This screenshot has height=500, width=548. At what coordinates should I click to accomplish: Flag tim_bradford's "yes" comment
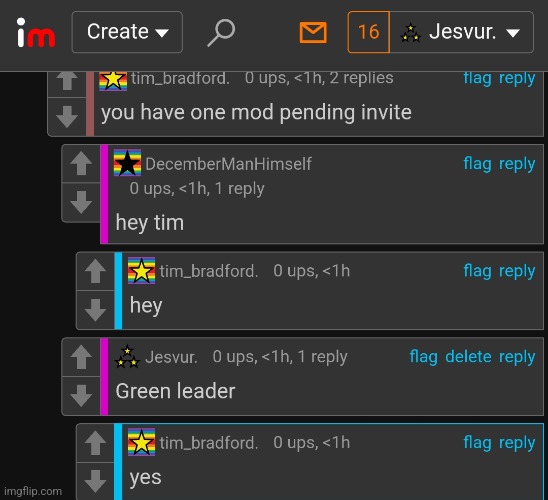tap(477, 443)
